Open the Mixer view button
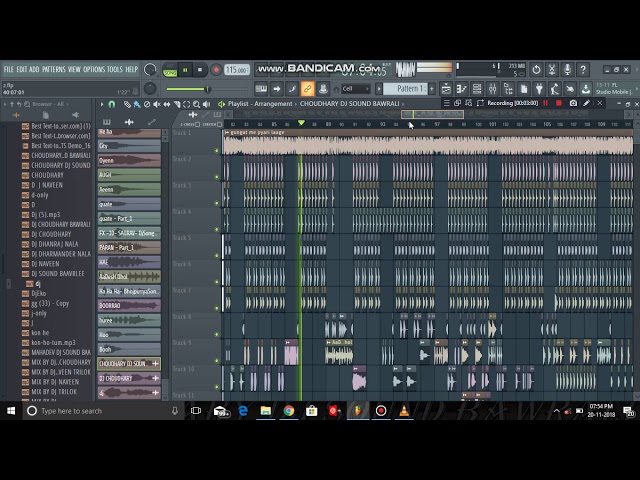 click(493, 89)
